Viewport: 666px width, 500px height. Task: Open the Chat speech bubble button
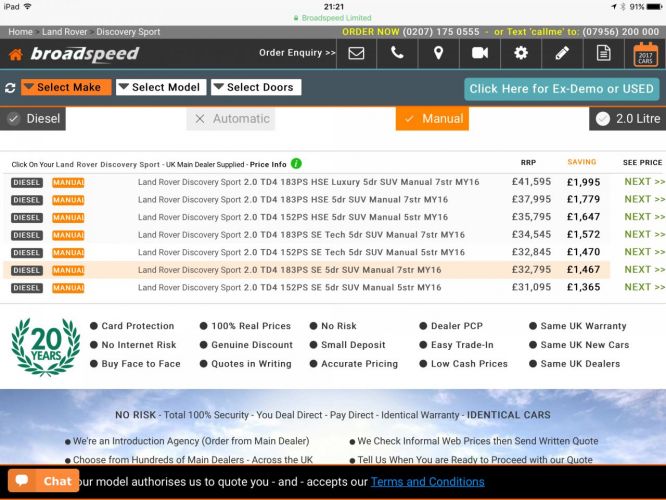click(43, 480)
